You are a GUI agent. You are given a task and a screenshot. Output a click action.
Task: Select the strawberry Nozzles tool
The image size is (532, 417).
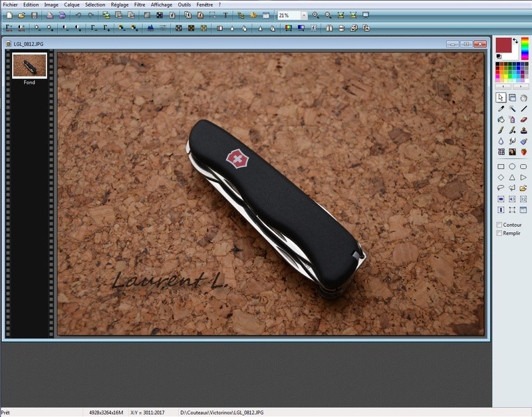[x=523, y=152]
